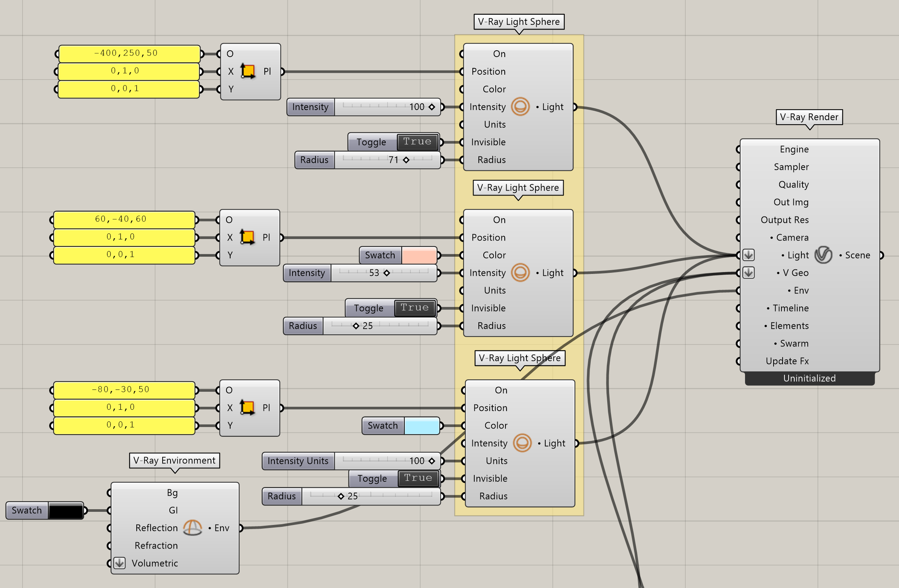Toggle the True value below the Intensity Units slider
The image size is (899, 588).
[x=418, y=478]
